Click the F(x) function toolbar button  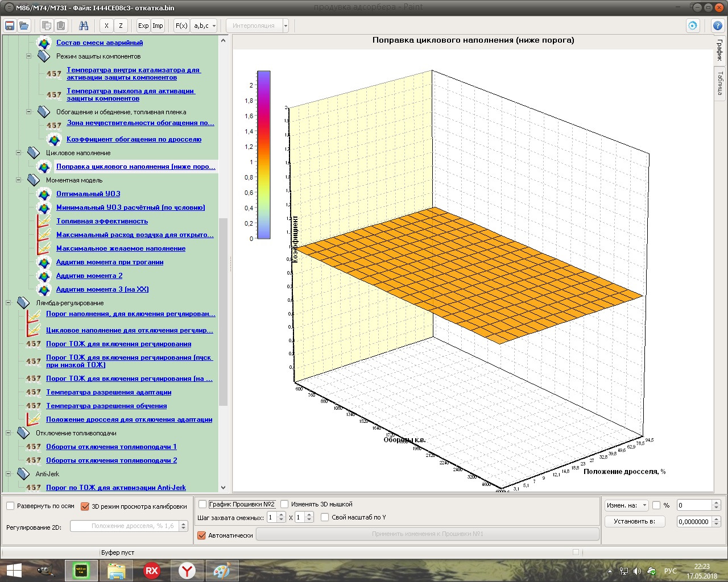coord(181,26)
